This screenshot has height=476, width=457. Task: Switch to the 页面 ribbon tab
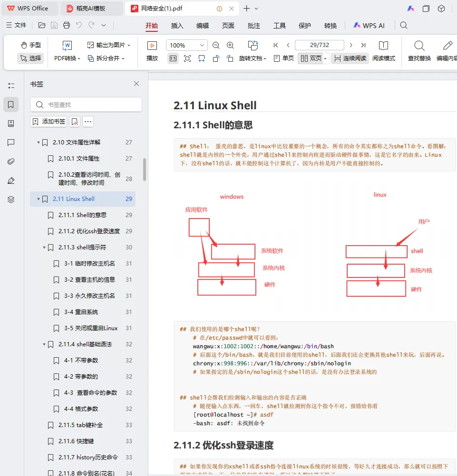tap(228, 26)
